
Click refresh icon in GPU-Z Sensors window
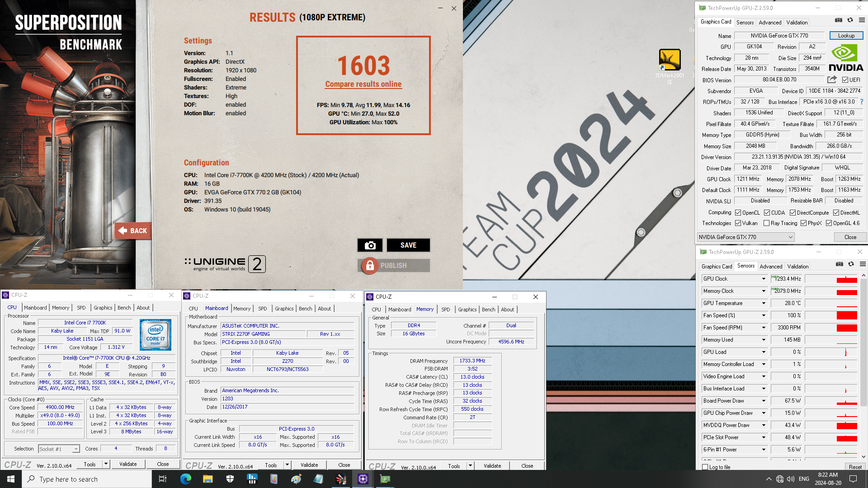(x=851, y=264)
